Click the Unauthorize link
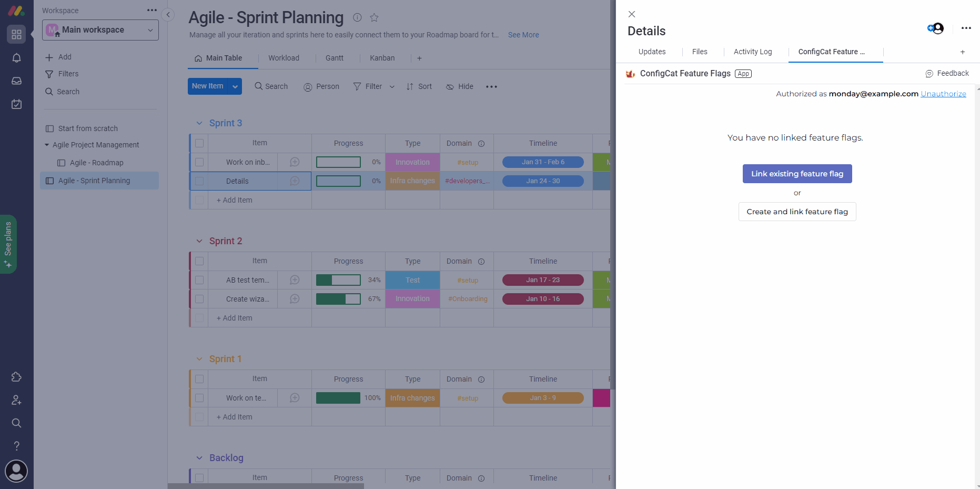The height and width of the screenshot is (489, 980). click(943, 93)
